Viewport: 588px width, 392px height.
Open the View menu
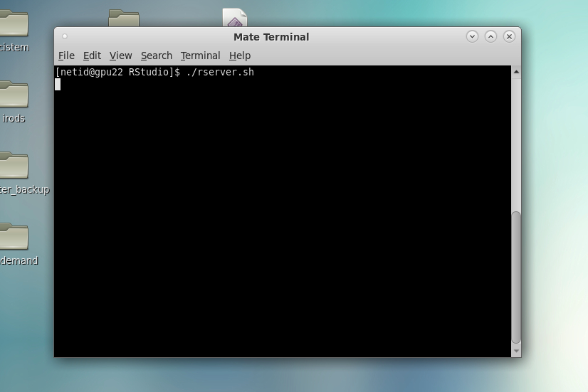click(x=120, y=55)
